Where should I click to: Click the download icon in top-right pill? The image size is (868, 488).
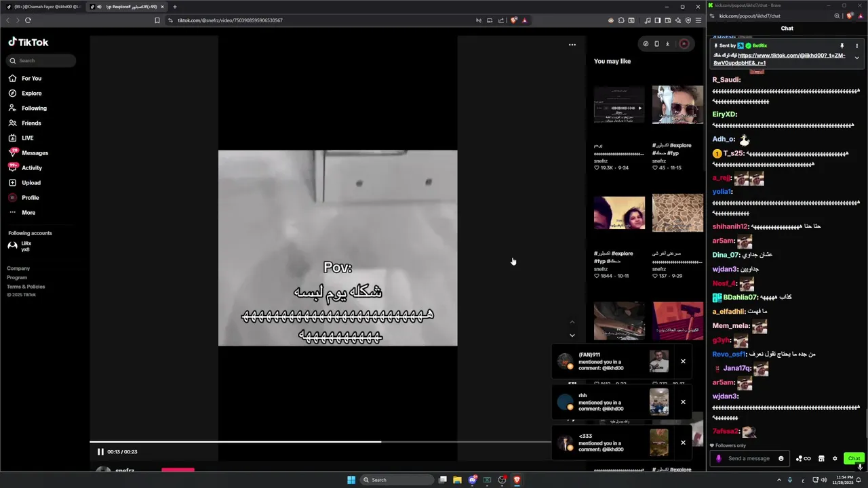click(x=667, y=44)
